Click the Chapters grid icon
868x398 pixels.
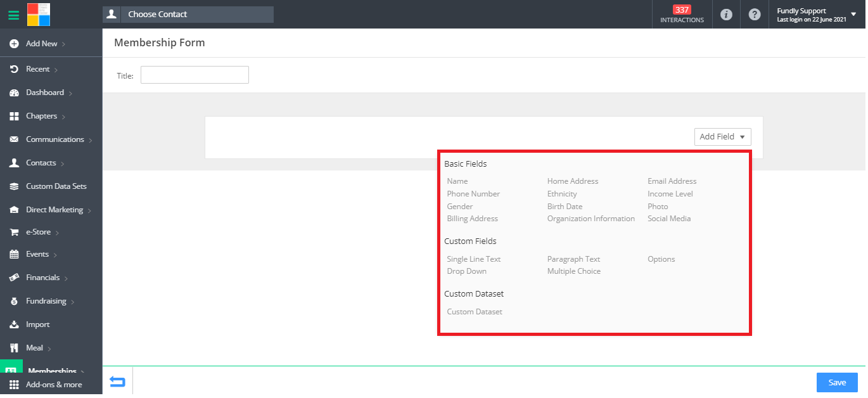coord(14,116)
